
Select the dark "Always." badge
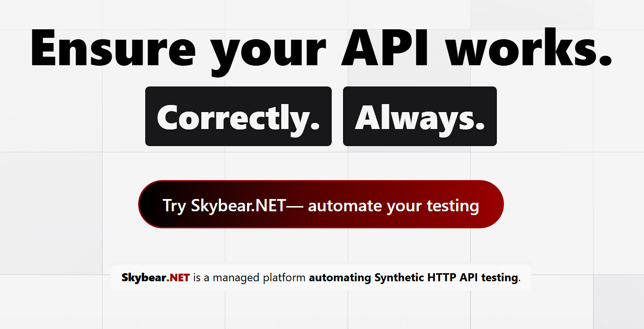click(x=420, y=116)
